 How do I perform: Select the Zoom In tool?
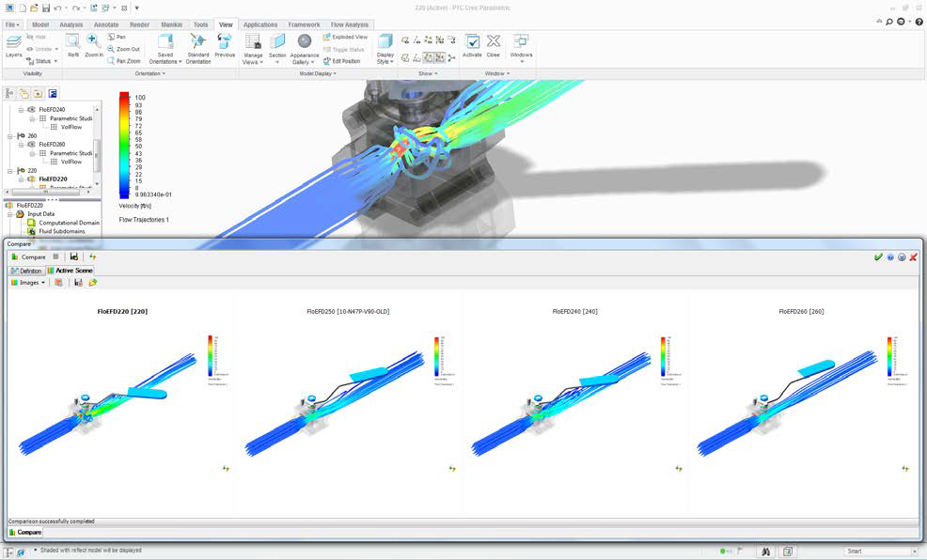pos(94,43)
